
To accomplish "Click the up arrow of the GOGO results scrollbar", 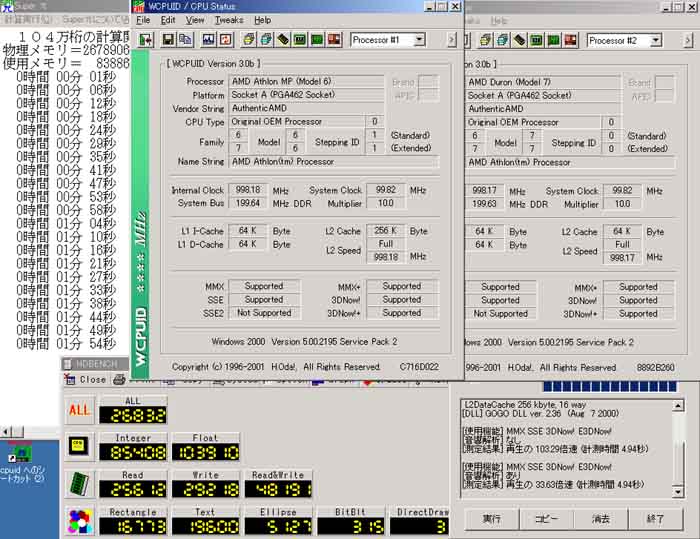I will [x=678, y=405].
